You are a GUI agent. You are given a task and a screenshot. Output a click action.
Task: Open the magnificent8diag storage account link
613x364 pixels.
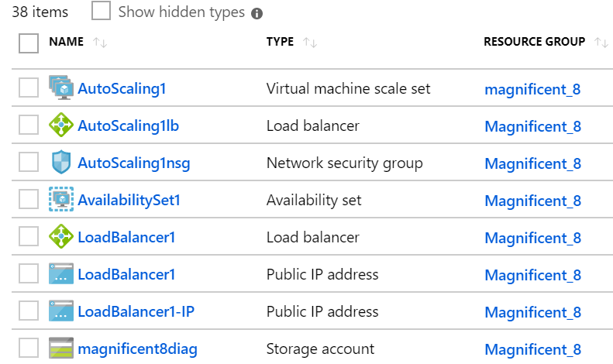point(137,349)
